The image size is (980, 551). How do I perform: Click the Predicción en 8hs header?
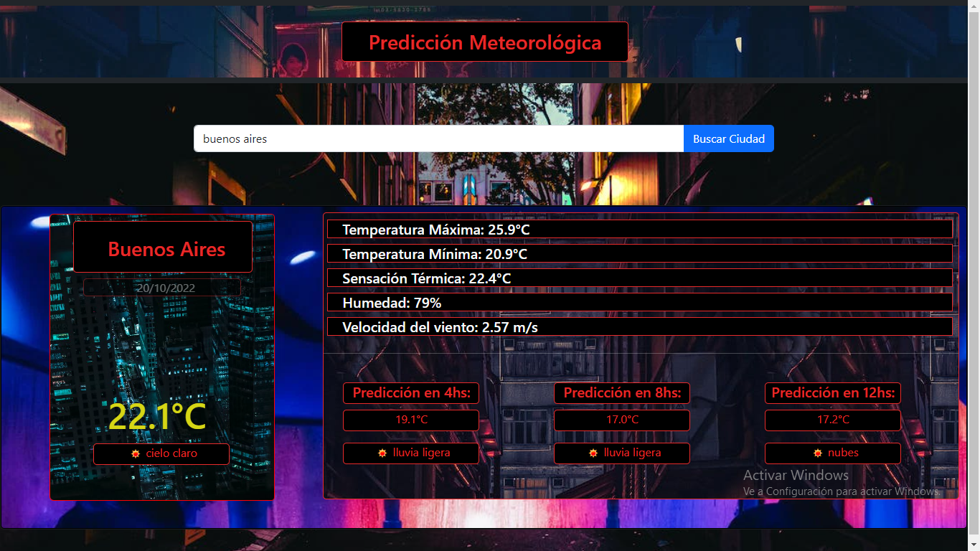[621, 392]
